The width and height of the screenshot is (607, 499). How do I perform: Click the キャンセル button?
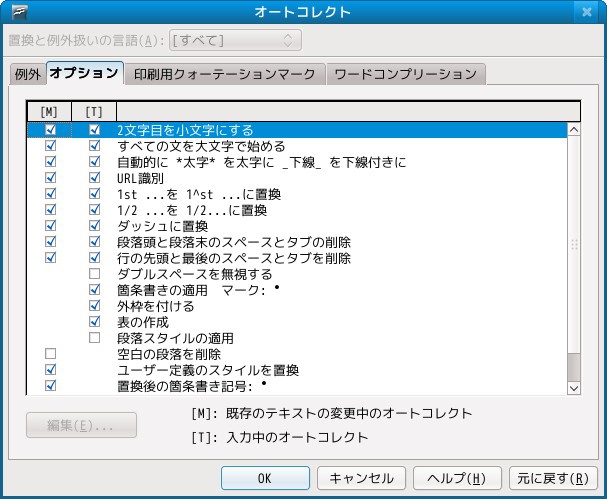coord(361,478)
